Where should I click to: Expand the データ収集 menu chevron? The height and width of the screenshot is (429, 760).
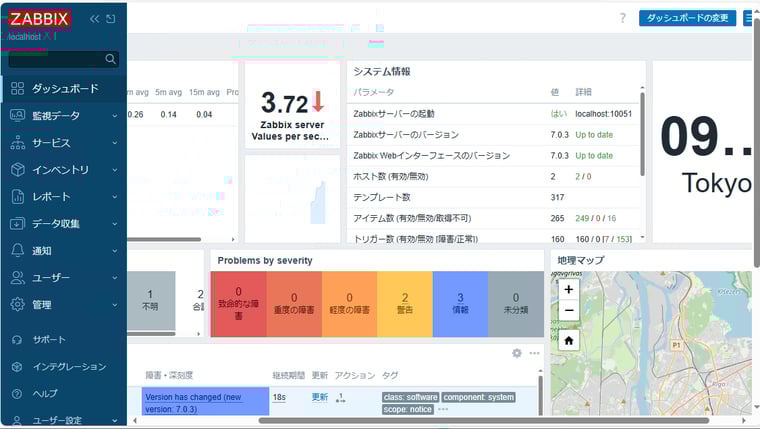(x=115, y=224)
